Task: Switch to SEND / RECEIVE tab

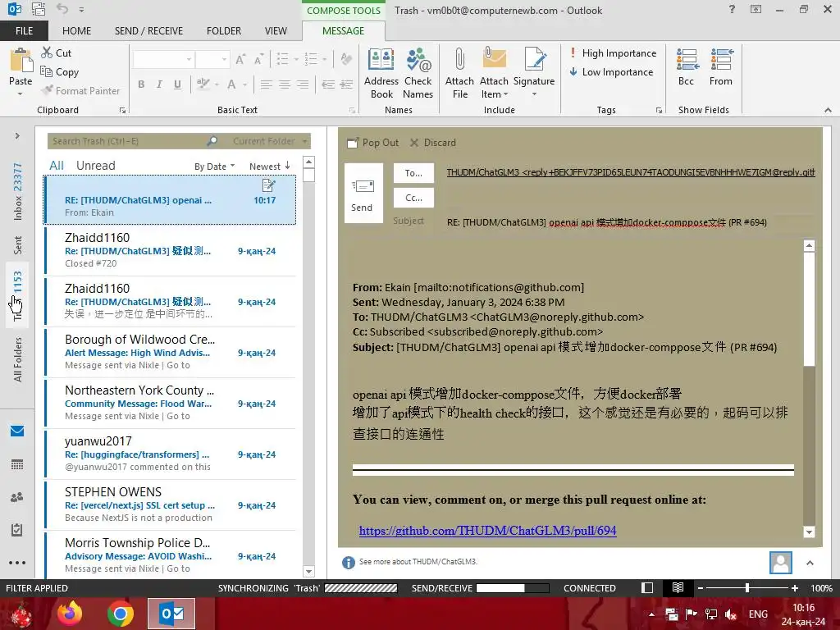Action: [x=148, y=30]
